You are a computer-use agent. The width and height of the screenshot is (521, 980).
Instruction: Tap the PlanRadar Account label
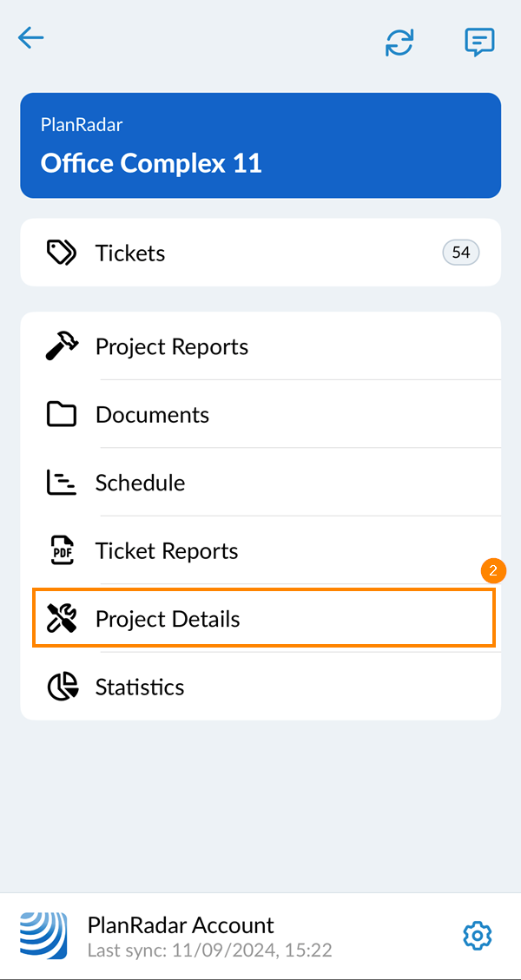(181, 925)
